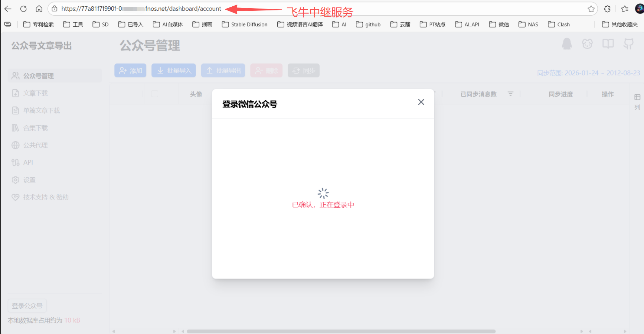
Task: Close the 登录微信公众号 dialog
Action: [421, 102]
